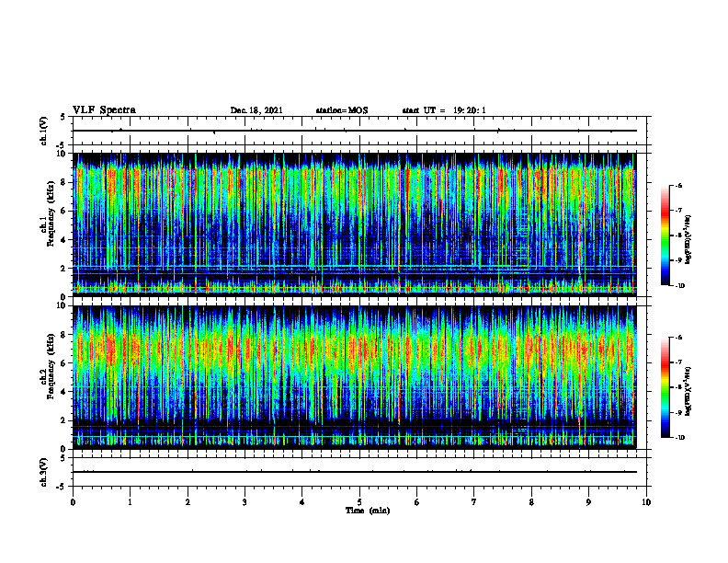Click the ch.2 spectrogram color bar
Image resolution: width=728 pixels, height=563 pixels.
665,387
